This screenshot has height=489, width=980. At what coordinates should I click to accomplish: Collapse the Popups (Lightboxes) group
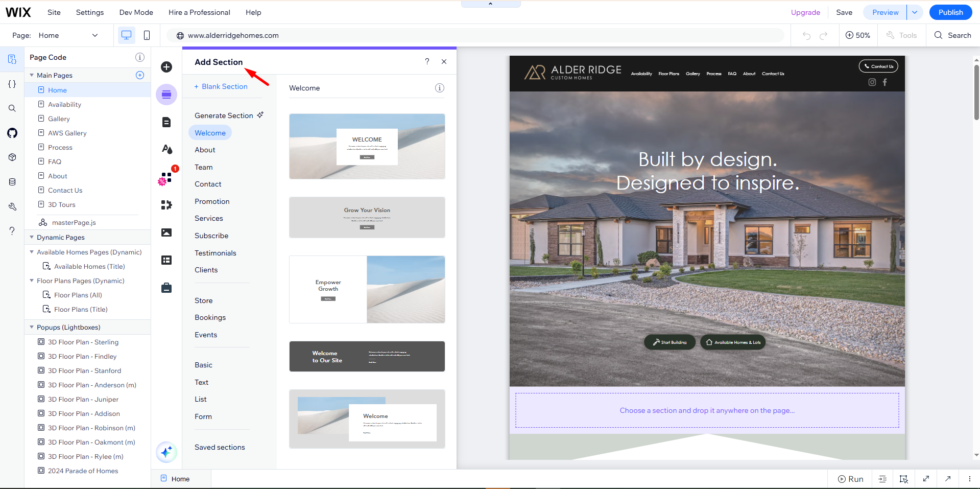[32, 327]
